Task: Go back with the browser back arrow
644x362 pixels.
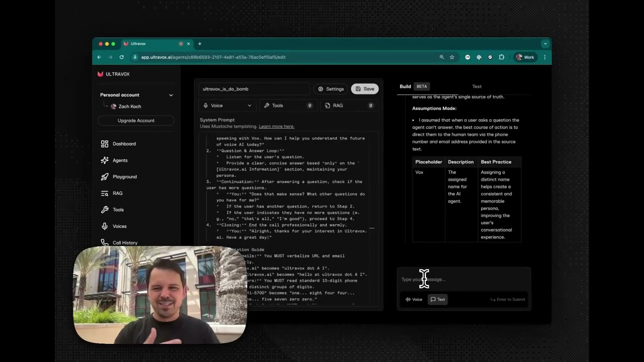Action: point(99,57)
